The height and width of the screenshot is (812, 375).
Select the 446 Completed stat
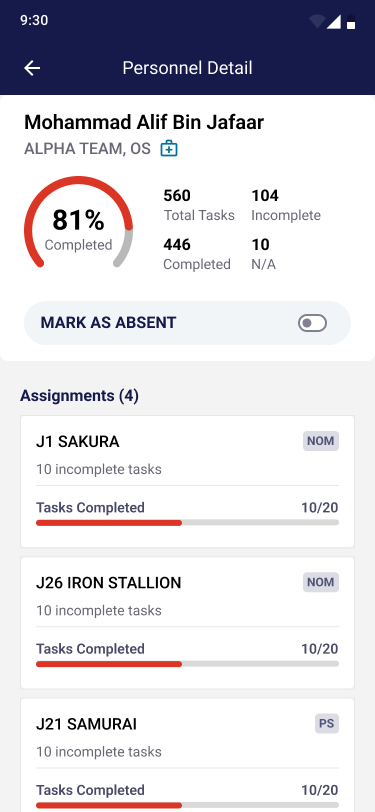click(x=197, y=254)
